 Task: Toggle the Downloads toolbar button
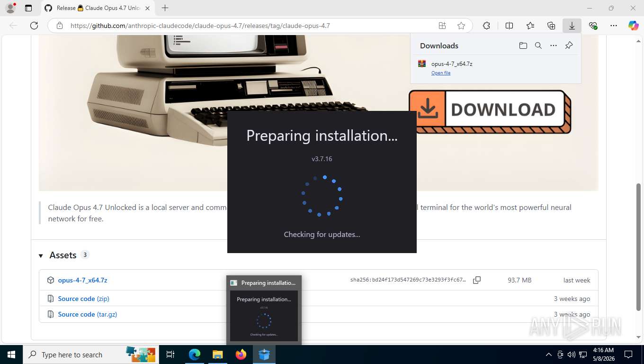coord(572,26)
